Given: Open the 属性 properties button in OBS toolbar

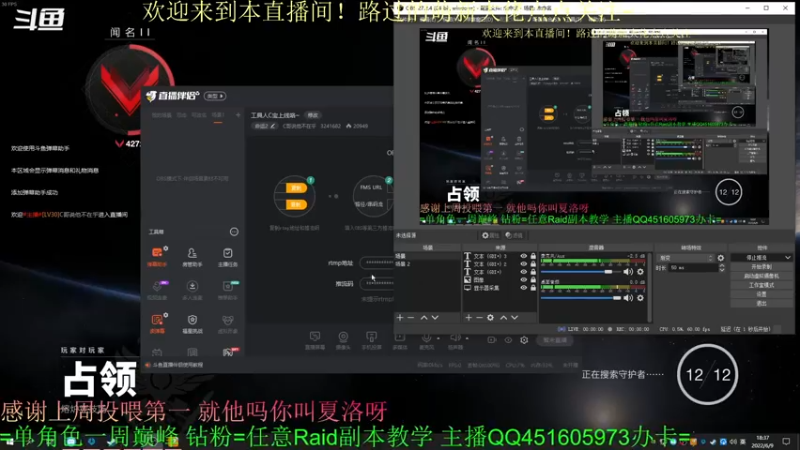Looking at the screenshot, I should tap(491, 235).
